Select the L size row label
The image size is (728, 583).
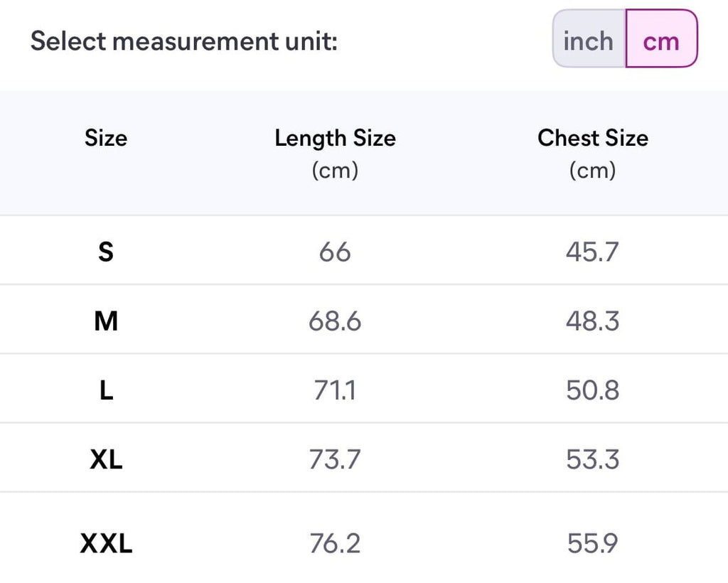106,390
